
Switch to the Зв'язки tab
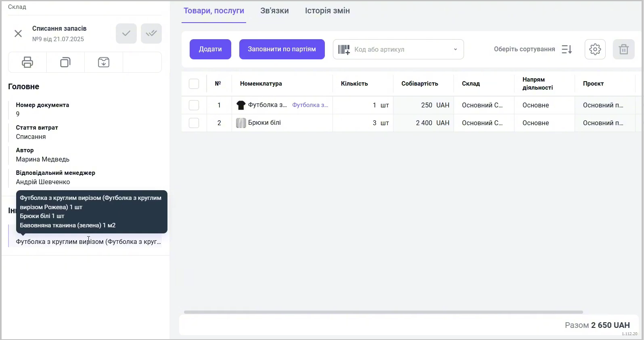tap(274, 11)
